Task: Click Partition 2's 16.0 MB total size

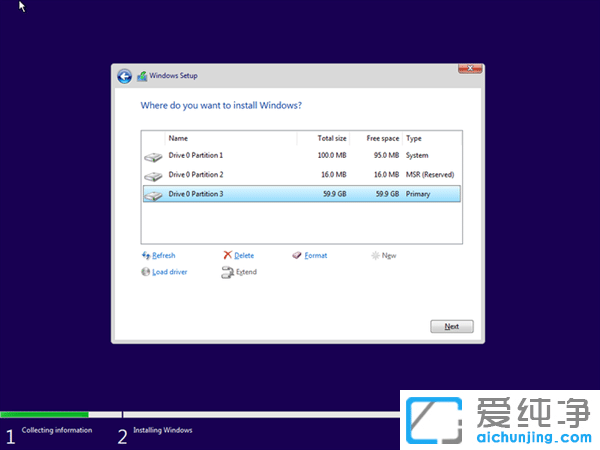Action: click(334, 174)
